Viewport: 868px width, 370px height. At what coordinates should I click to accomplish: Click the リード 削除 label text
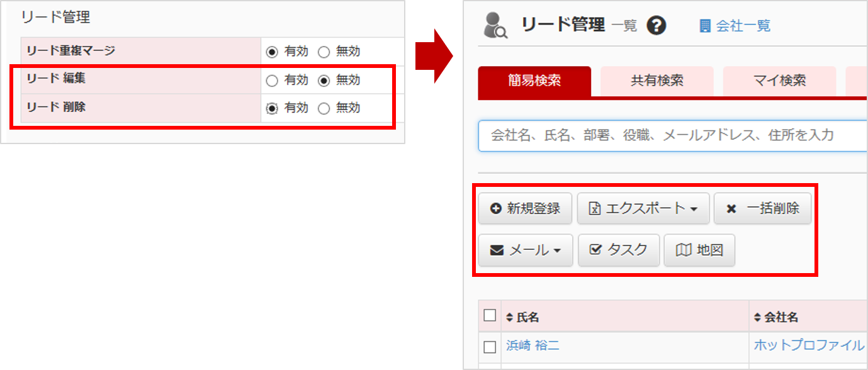click(56, 108)
